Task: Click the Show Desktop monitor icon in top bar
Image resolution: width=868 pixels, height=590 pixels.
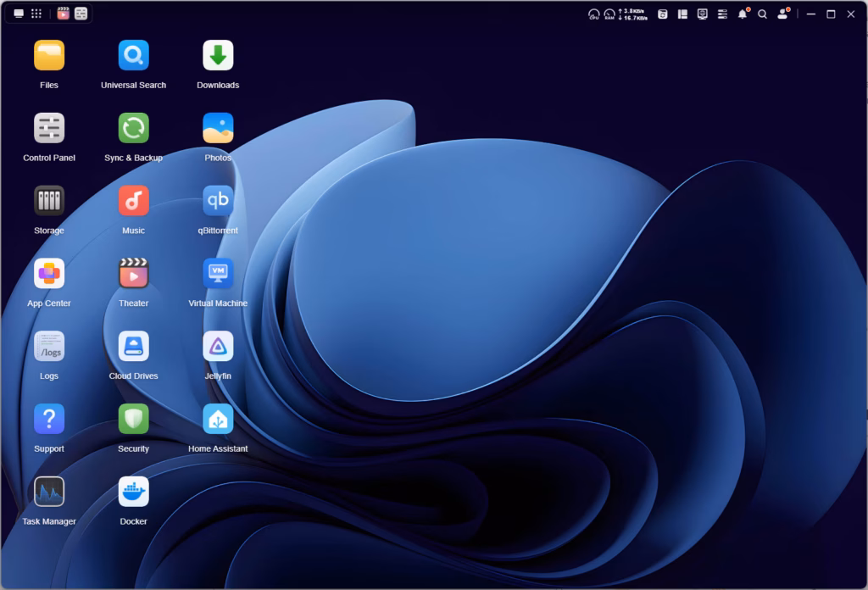Action: [x=19, y=14]
